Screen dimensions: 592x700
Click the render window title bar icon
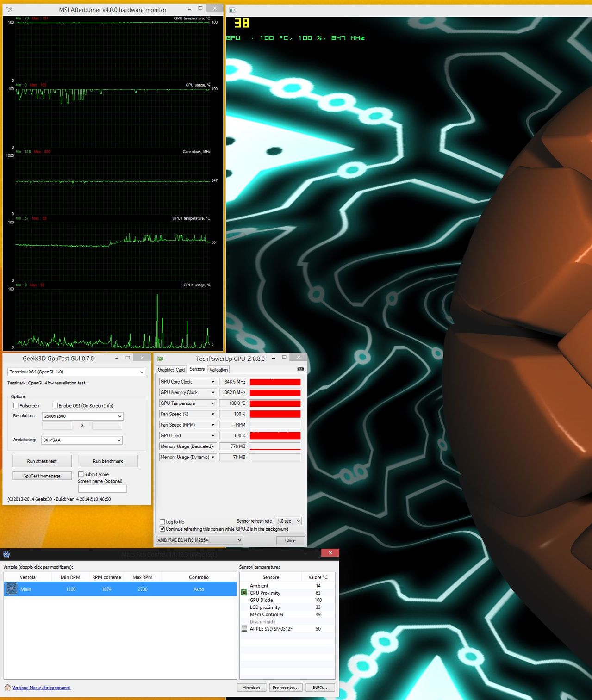(232, 10)
